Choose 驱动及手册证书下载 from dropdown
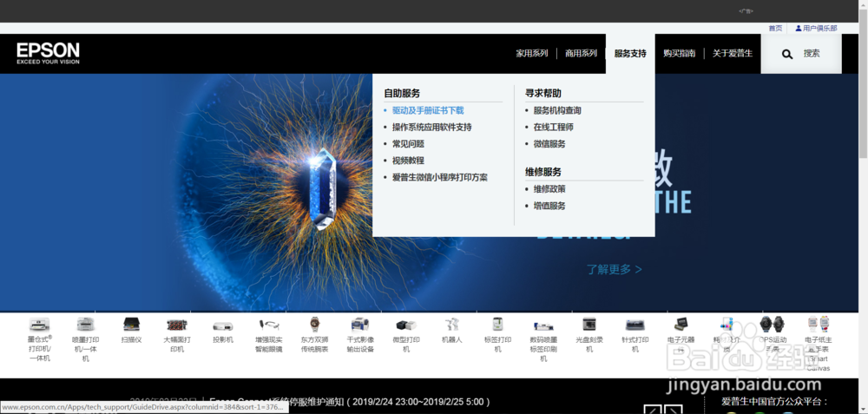 tap(428, 111)
